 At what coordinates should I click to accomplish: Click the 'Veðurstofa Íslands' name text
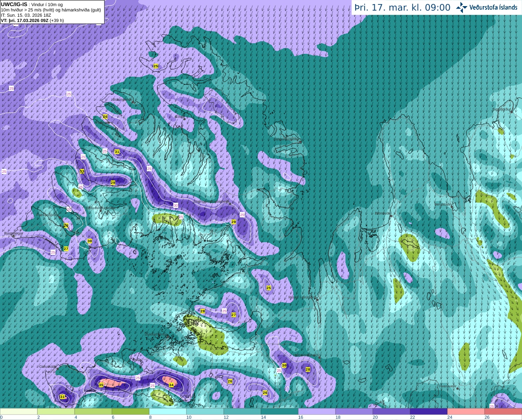pos(493,7)
